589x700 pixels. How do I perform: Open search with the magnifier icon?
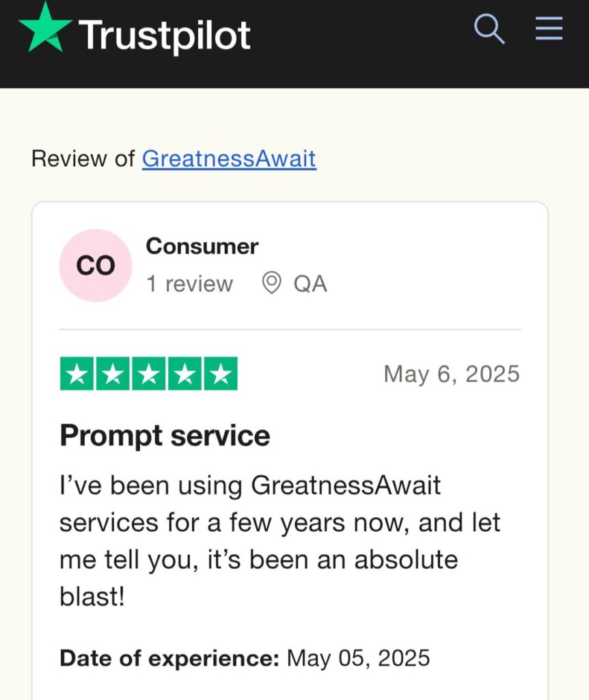tap(489, 29)
